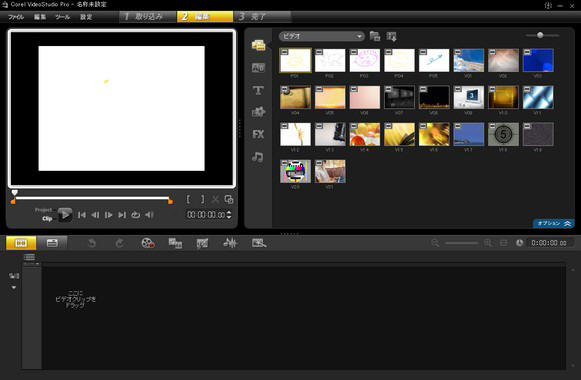Open the 設定 menu

[x=86, y=17]
